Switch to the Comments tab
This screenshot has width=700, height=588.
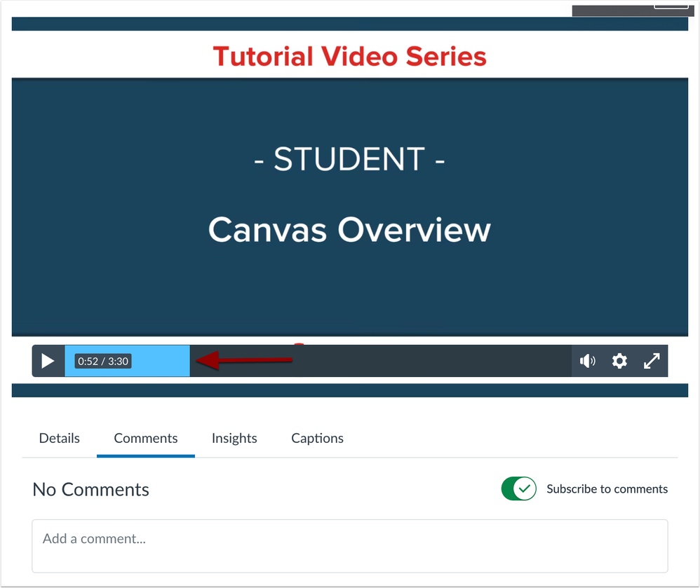click(x=145, y=438)
